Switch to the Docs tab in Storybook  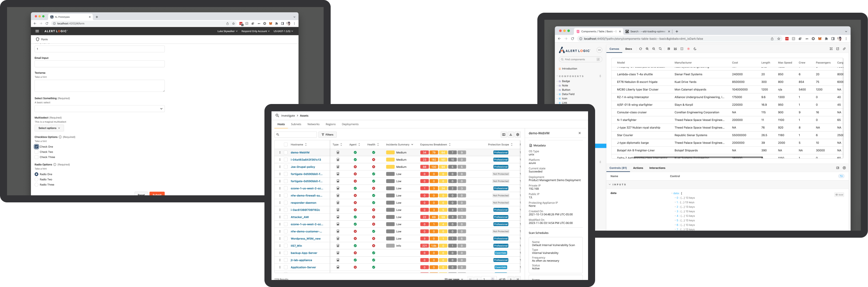click(x=629, y=49)
